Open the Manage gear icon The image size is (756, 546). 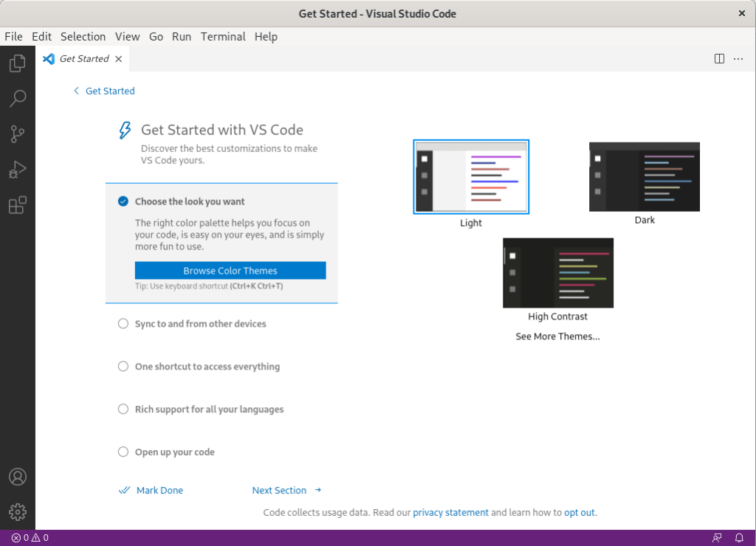(17, 511)
